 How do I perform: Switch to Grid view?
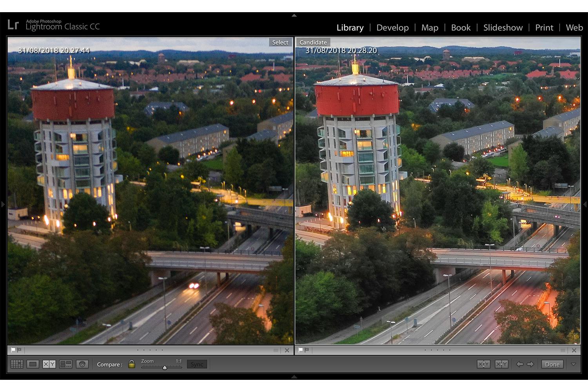click(17, 364)
